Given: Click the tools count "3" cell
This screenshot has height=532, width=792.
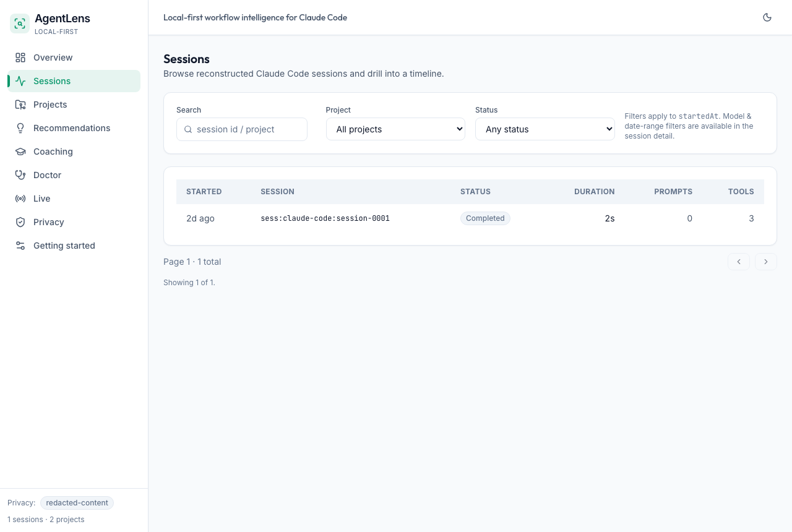Looking at the screenshot, I should point(751,218).
